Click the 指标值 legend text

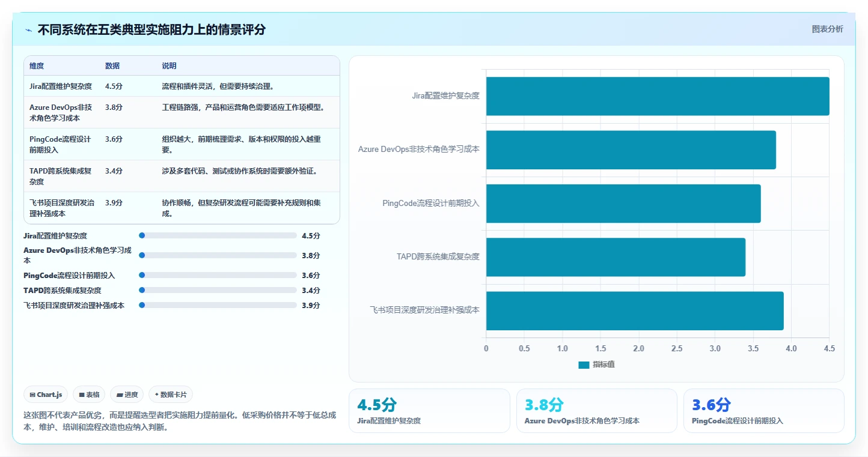tap(604, 365)
